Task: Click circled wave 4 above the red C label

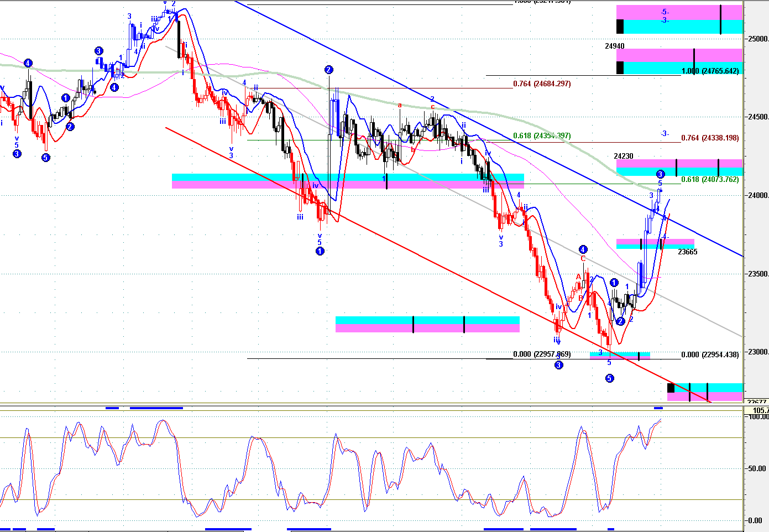Action: click(x=583, y=249)
